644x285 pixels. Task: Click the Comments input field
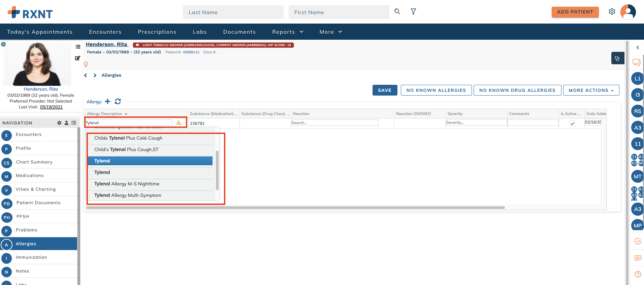(533, 123)
